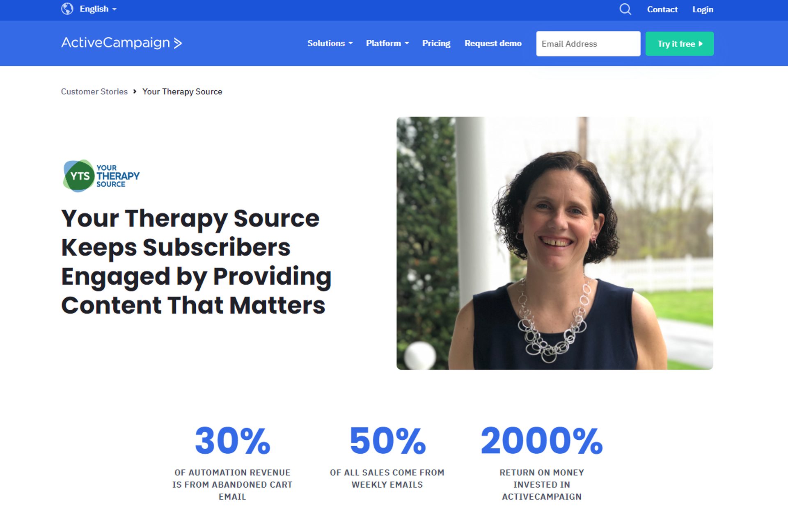Navigate to Customer Stories breadcrumb
788x532 pixels.
(x=94, y=91)
